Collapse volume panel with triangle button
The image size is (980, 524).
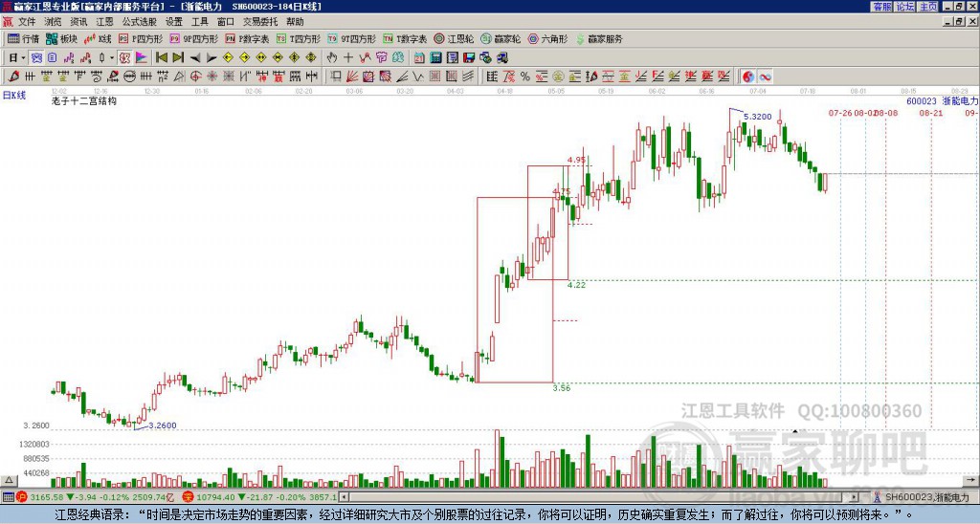[x=9, y=480]
